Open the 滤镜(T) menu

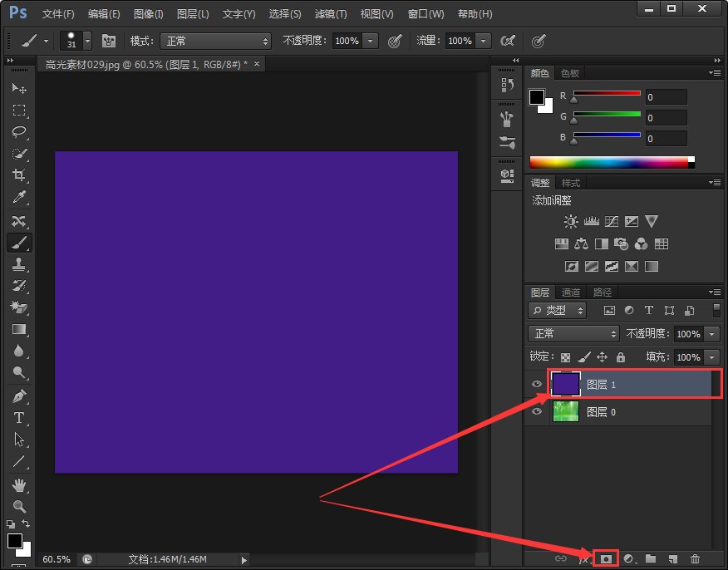(331, 14)
